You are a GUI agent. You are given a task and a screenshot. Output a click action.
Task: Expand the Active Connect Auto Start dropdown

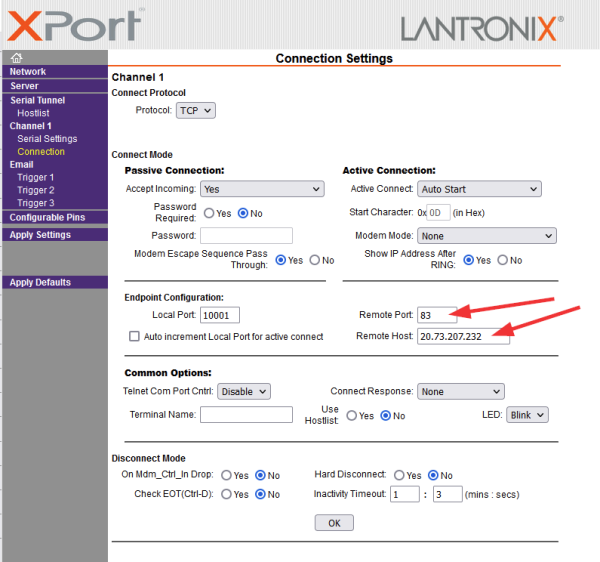479,189
